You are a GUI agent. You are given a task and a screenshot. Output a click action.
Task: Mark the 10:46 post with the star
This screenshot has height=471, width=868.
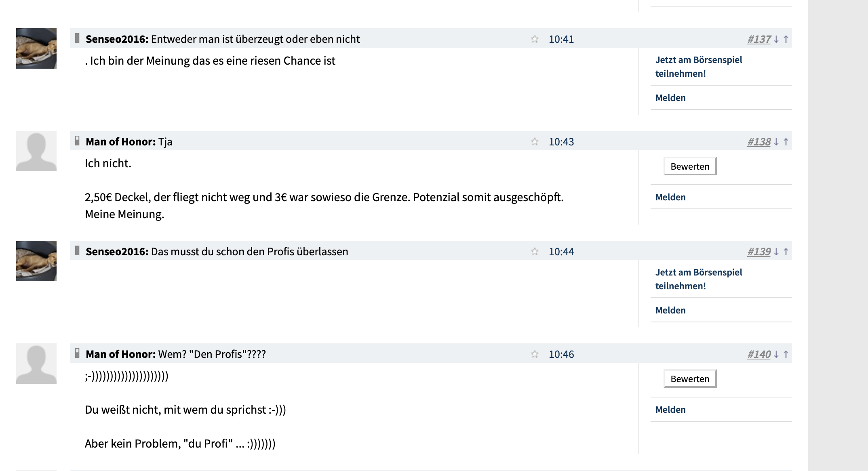pyautogui.click(x=535, y=354)
